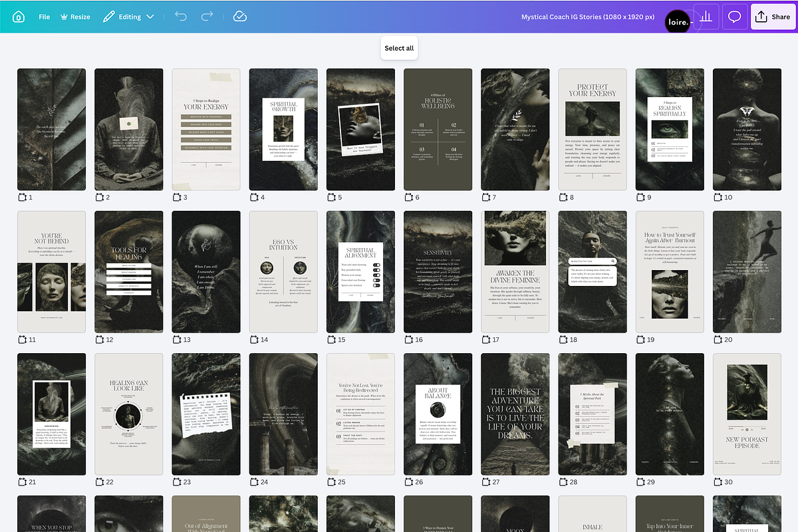798x532 pixels.
Task: Select page 16 Sensitivity thumbnail
Action: coord(438,271)
